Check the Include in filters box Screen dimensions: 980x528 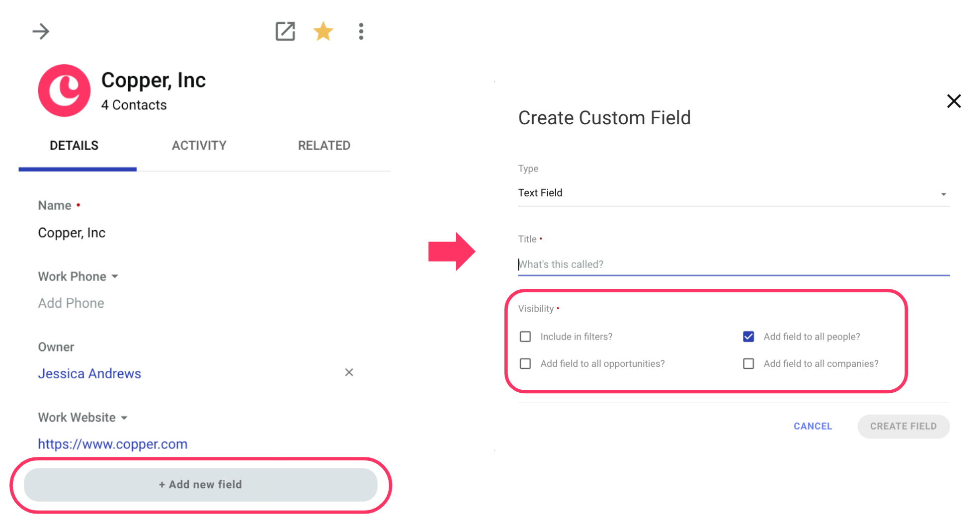point(525,337)
